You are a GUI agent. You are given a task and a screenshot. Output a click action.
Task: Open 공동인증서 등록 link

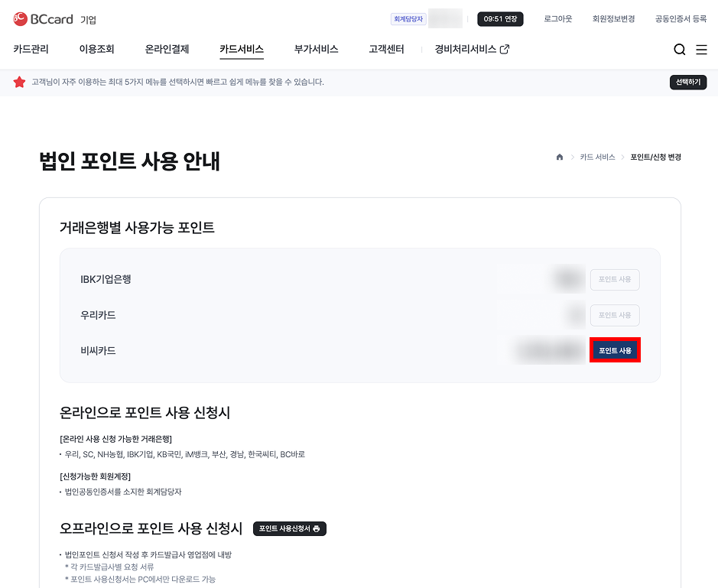click(681, 19)
